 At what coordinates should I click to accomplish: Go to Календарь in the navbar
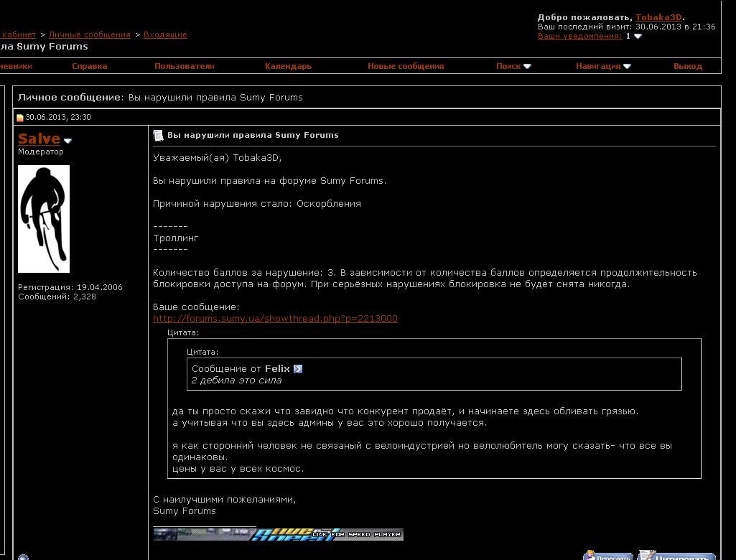(288, 66)
